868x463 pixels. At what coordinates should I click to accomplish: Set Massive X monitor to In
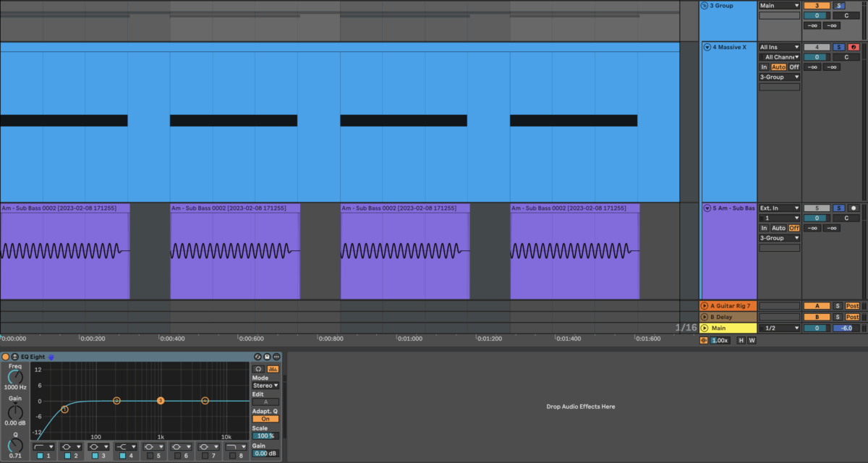[764, 67]
